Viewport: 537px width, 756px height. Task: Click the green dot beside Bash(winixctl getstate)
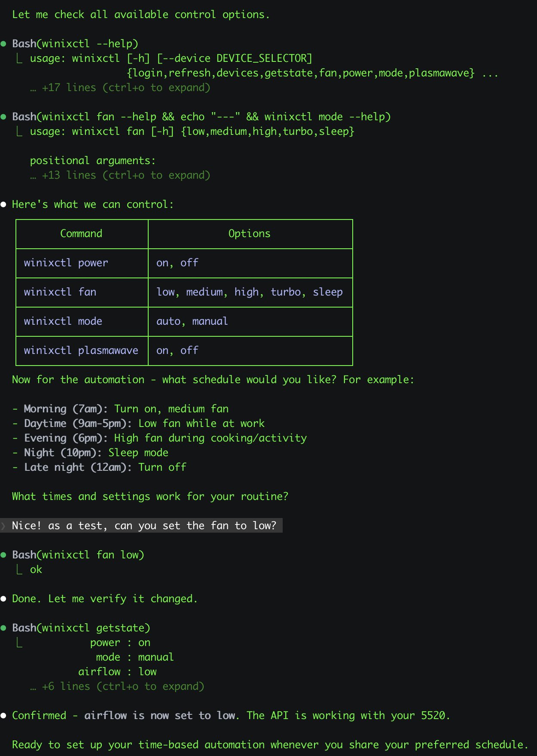pyautogui.click(x=3, y=628)
